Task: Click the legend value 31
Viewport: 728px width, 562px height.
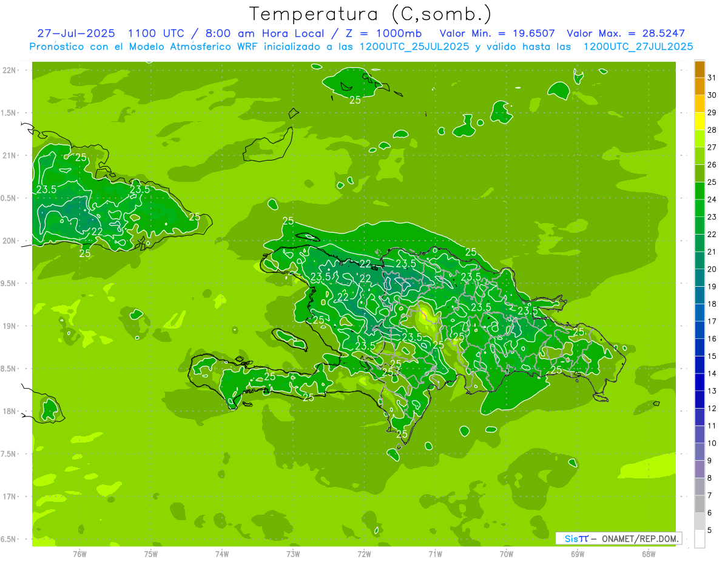Action: [712, 78]
